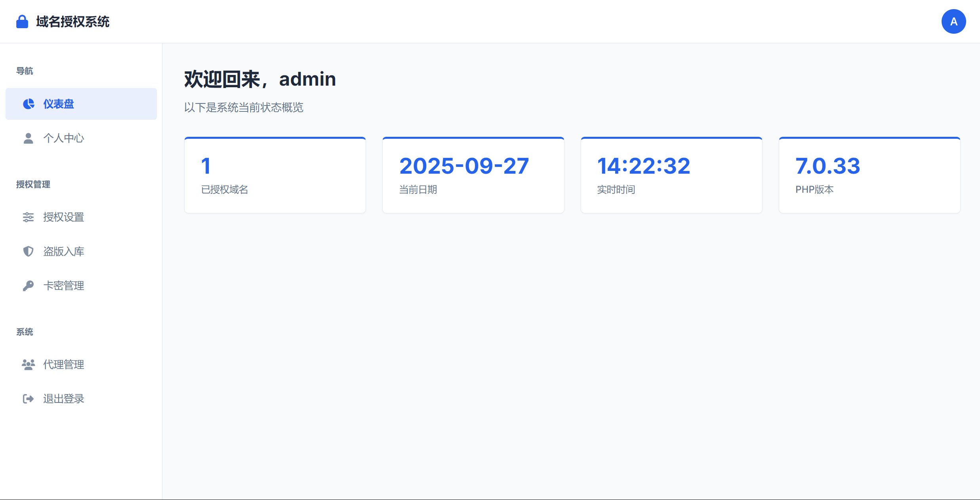Click the 已授权域名 statistics card
Viewport: 980px width, 500px height.
point(275,175)
